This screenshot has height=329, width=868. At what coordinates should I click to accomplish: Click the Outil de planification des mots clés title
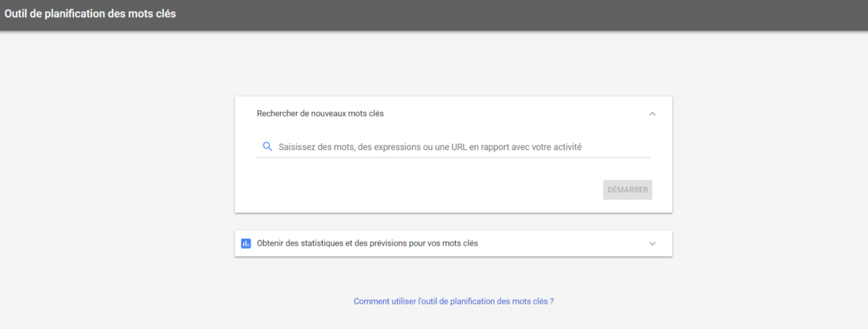click(90, 14)
